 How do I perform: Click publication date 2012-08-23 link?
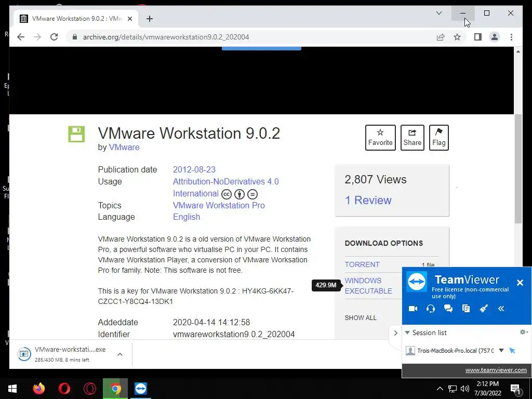point(194,169)
